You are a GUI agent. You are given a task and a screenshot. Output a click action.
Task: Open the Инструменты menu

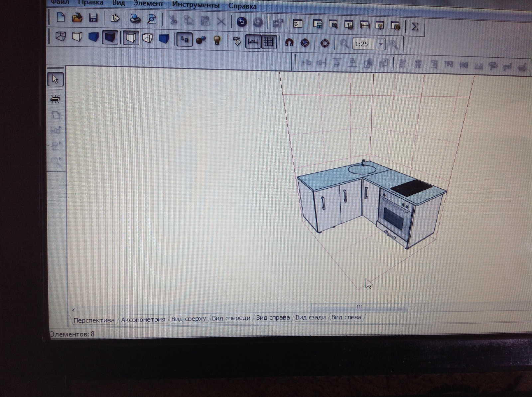tap(196, 5)
